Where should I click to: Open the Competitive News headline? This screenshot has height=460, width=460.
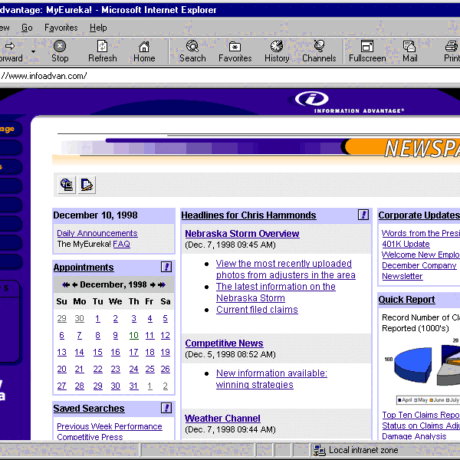pyautogui.click(x=224, y=343)
